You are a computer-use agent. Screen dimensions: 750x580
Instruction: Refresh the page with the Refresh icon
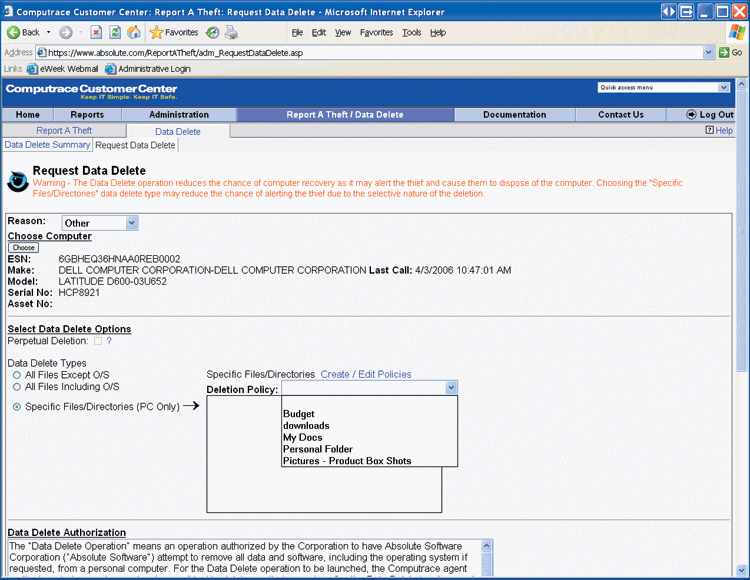pyautogui.click(x=115, y=33)
